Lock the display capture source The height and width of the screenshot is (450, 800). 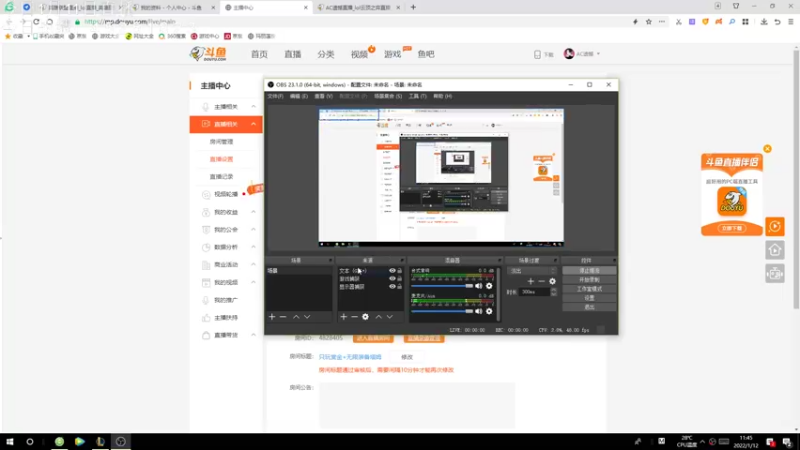(x=399, y=287)
